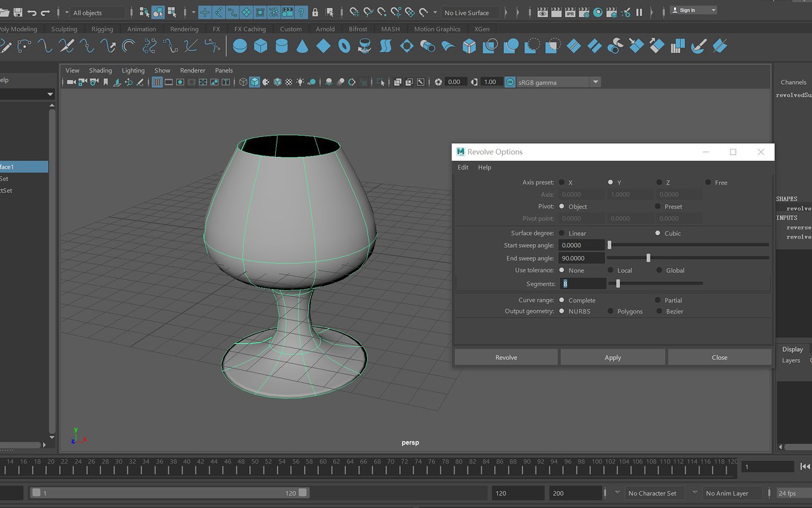Set Use tolerance to Global

(659, 270)
